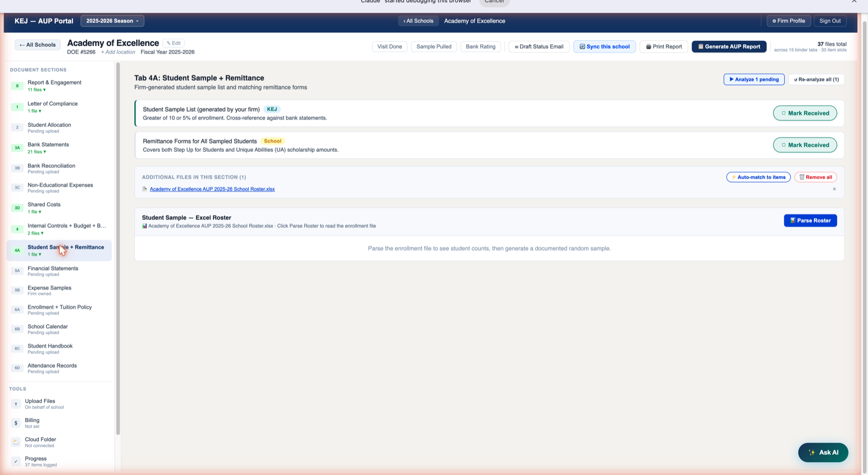Click Re-analyze all (1)
The width and height of the screenshot is (868, 475).
(x=816, y=80)
